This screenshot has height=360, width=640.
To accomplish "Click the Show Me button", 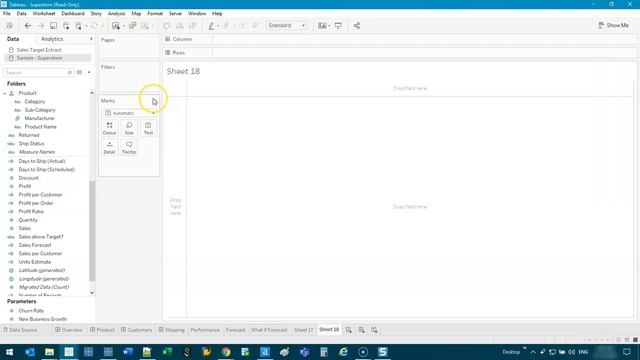I will pos(613,25).
